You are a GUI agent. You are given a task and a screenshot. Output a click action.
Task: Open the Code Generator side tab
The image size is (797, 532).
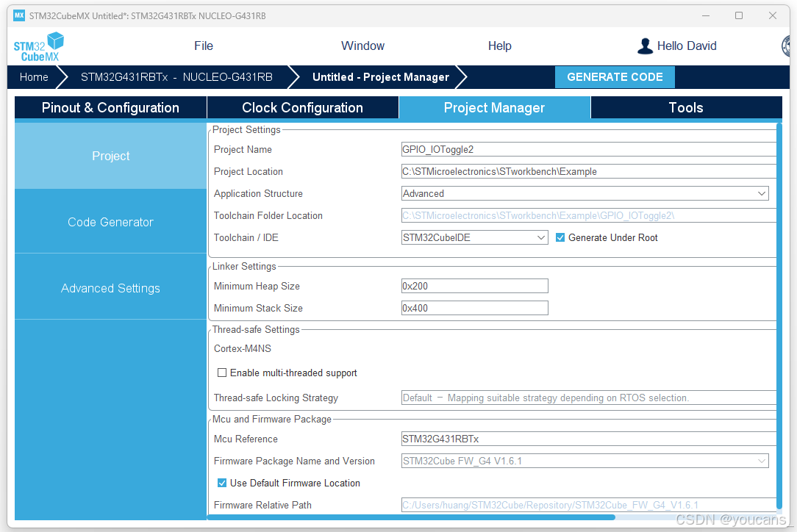click(110, 222)
